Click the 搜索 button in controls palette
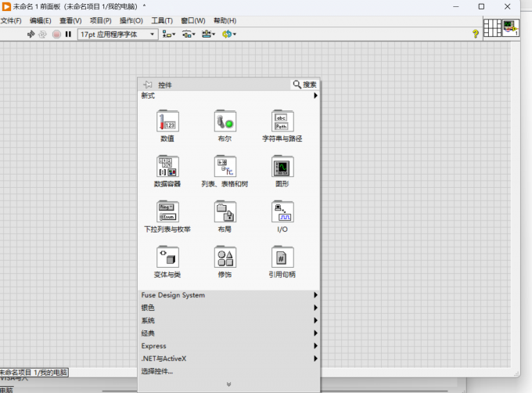532x393 pixels. pos(304,85)
